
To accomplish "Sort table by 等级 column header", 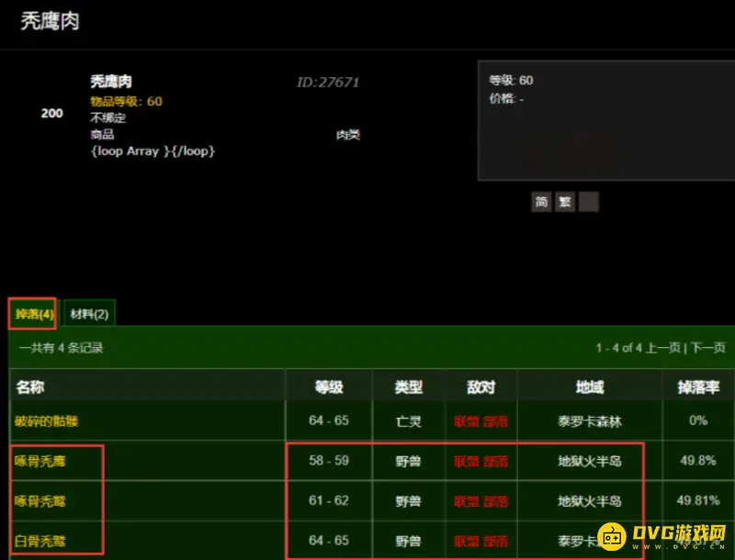I will tap(329, 387).
